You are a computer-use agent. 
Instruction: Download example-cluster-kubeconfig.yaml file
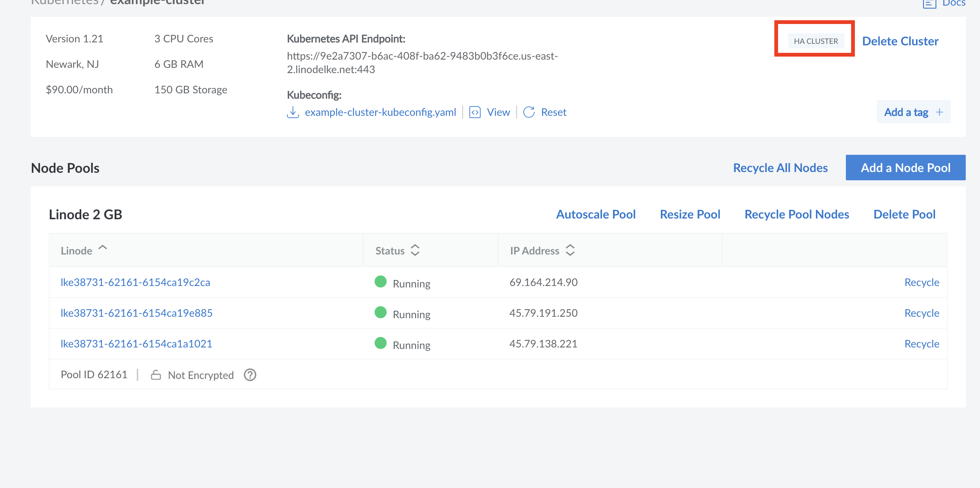point(380,112)
